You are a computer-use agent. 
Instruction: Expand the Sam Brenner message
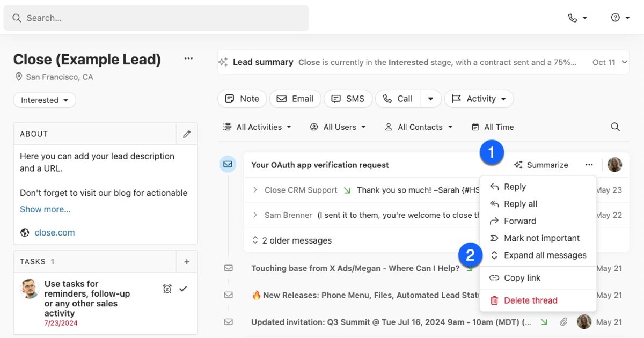tap(255, 215)
